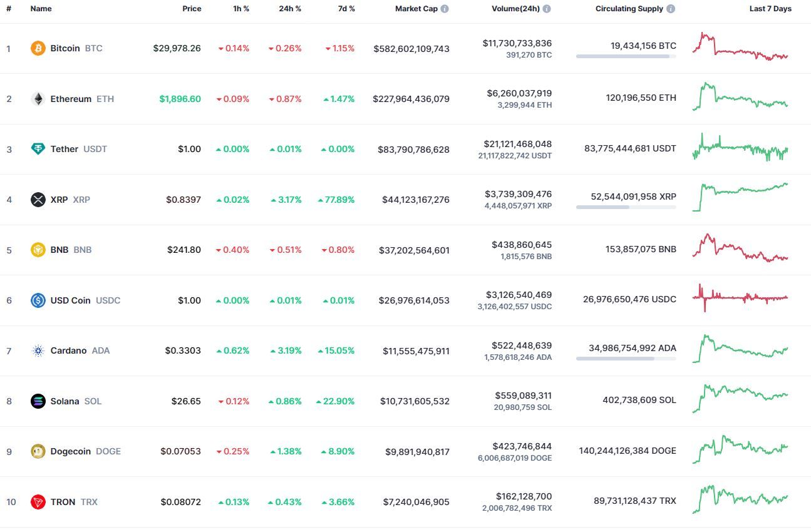The height and width of the screenshot is (532, 811).
Task: Click the Dogecoin logo icon
Action: pyautogui.click(x=38, y=451)
